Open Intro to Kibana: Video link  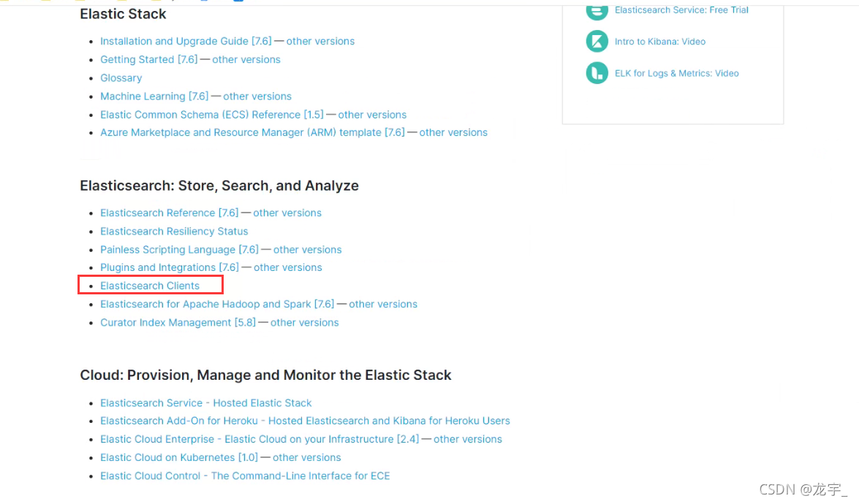pyautogui.click(x=659, y=42)
